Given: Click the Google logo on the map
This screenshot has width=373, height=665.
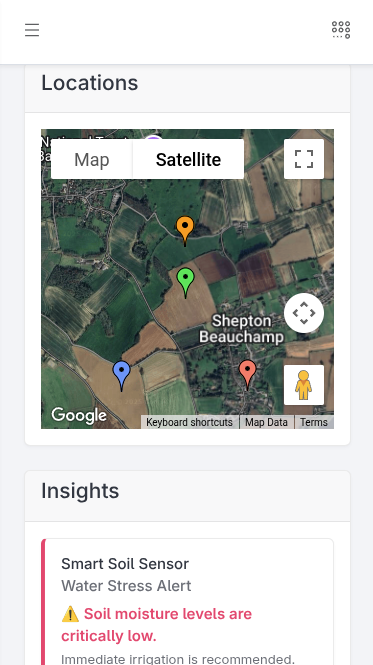Looking at the screenshot, I should pos(79,416).
